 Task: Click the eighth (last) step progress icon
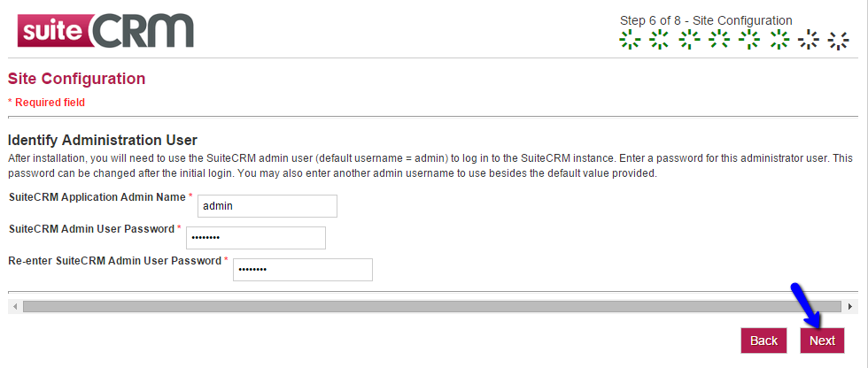(839, 41)
